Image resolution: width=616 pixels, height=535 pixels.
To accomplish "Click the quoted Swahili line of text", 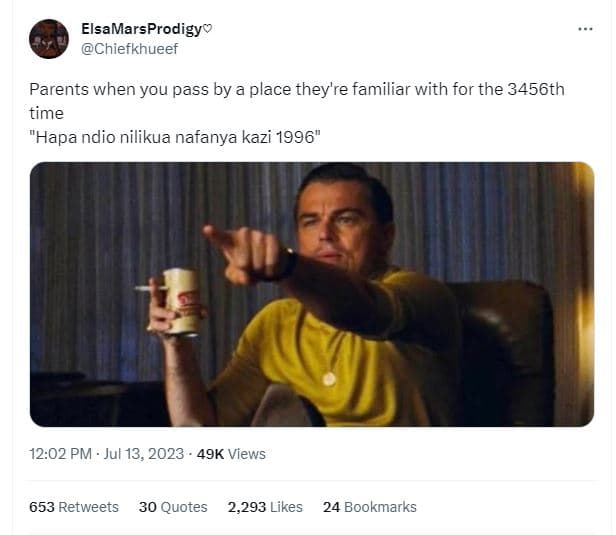I will click(x=175, y=137).
